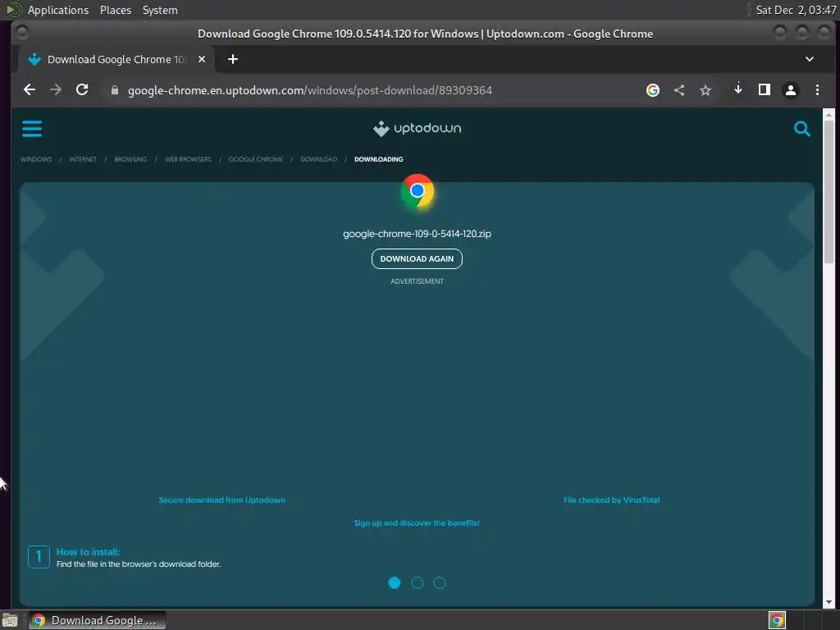
Task: Click the INTERNET breadcrumb link
Action: [x=83, y=159]
